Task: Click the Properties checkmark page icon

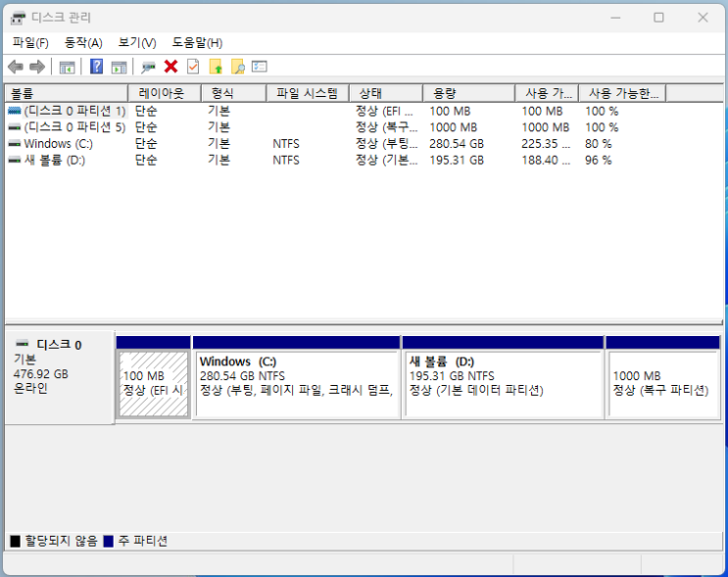Action: tap(193, 67)
